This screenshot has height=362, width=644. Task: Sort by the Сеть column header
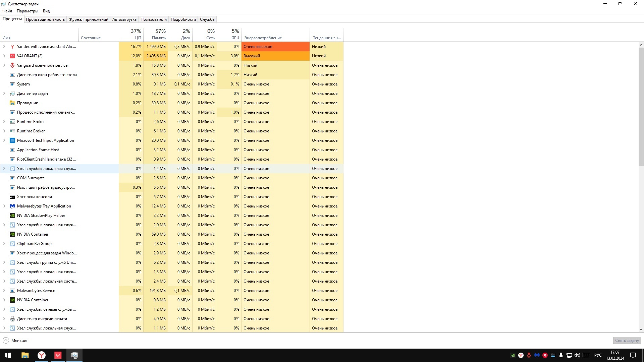tap(205, 34)
